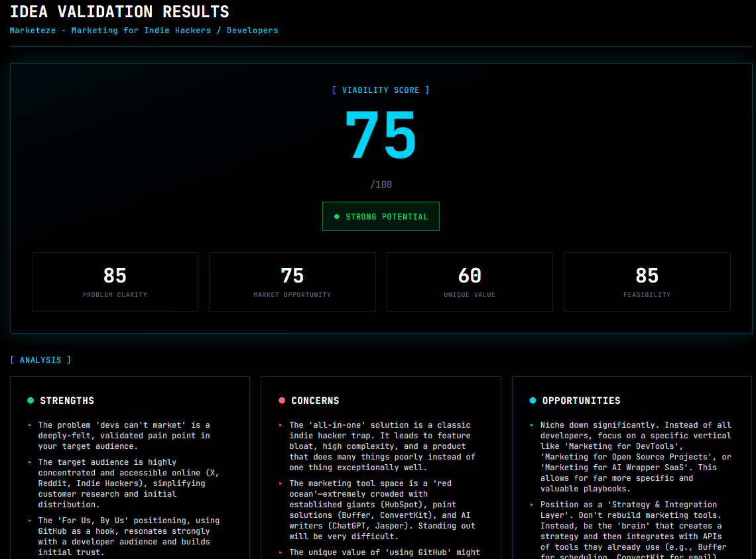756x559 pixels.
Task: Click the green status dot in the Strengths panel
Action: point(31,400)
